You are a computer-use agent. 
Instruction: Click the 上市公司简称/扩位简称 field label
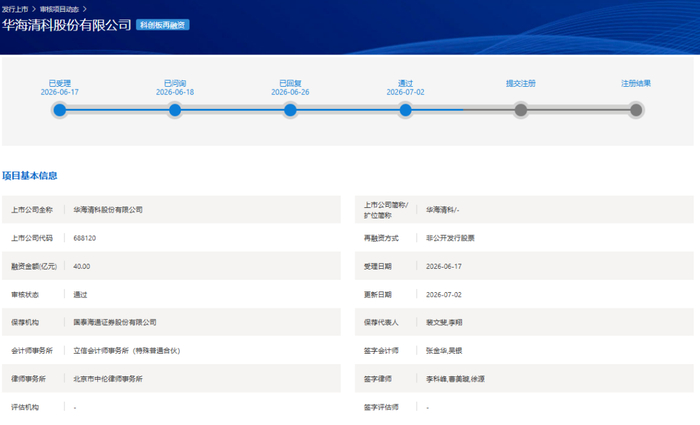(386, 210)
